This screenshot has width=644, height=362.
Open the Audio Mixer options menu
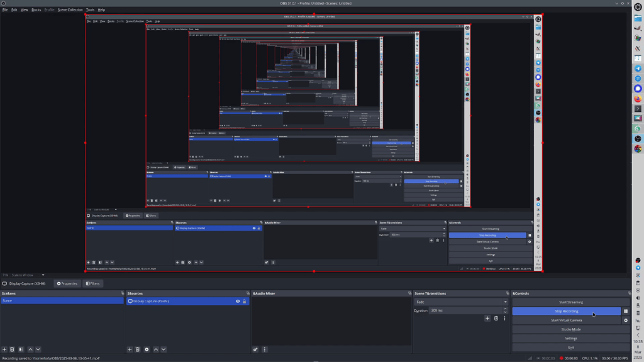pyautogui.click(x=265, y=349)
